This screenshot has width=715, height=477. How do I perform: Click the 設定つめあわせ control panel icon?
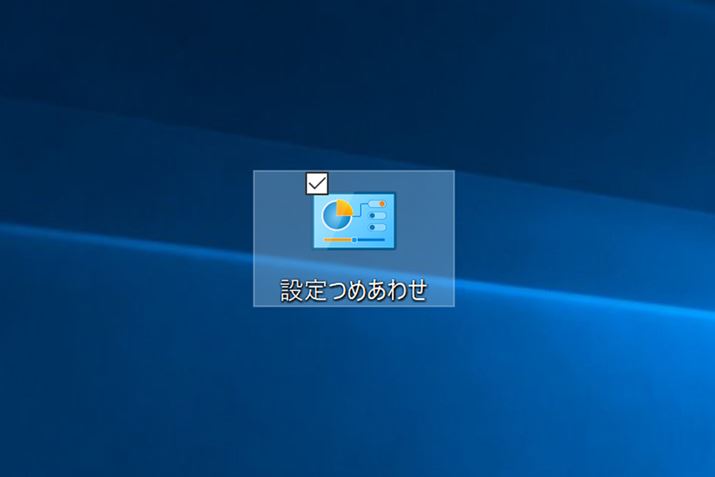click(354, 221)
